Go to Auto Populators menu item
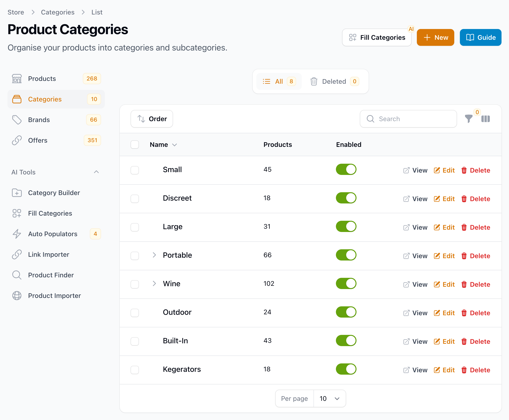Viewport: 509px width, 420px height. pos(56,234)
